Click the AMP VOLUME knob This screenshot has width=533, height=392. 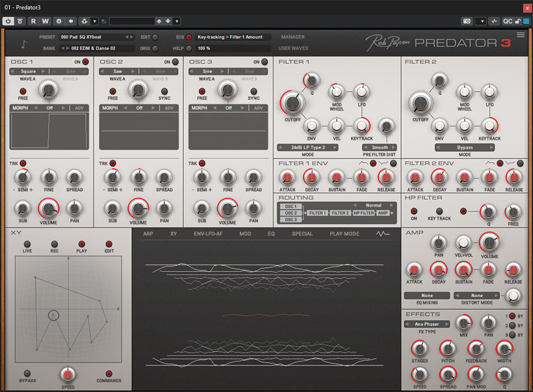[x=489, y=242]
